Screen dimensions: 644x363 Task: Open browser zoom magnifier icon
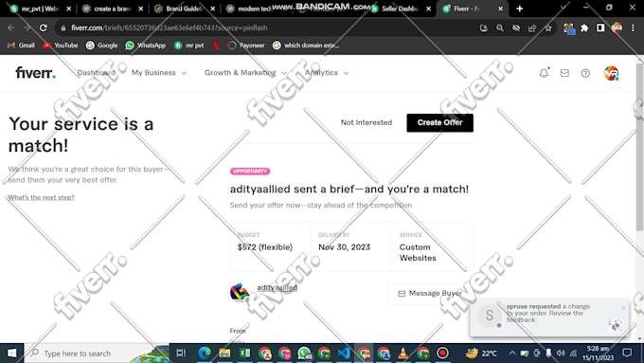500,27
